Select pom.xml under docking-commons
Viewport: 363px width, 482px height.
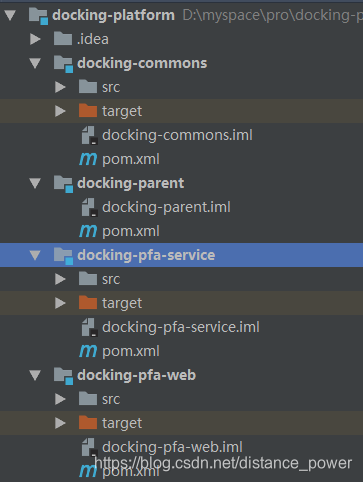coord(131,159)
